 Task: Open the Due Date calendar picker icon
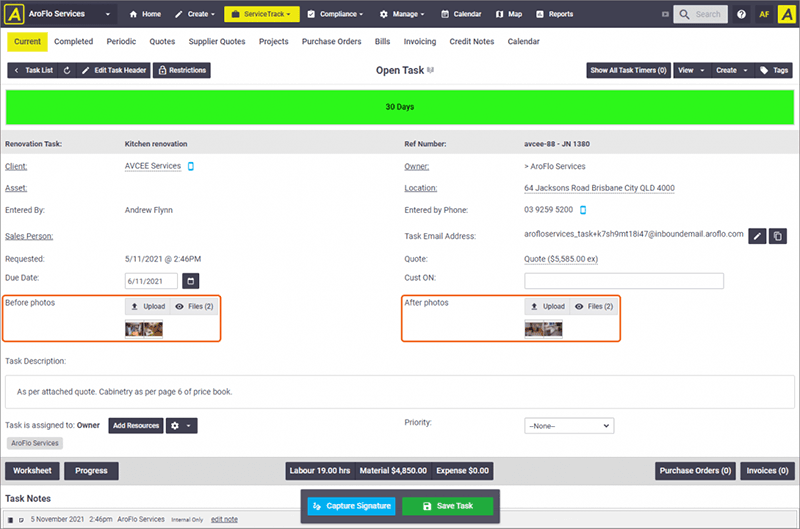coord(191,281)
